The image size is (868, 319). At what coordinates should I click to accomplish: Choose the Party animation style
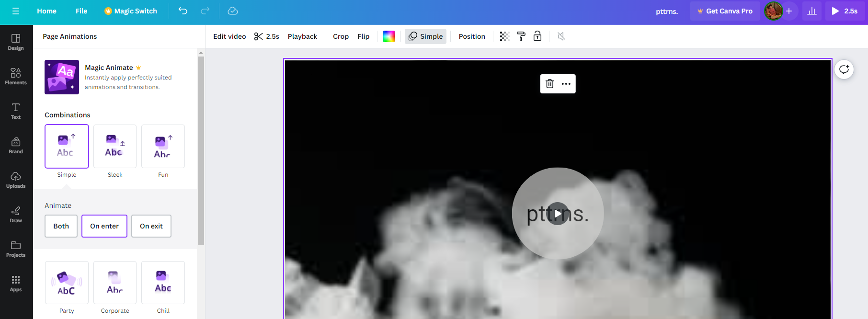[67, 283]
